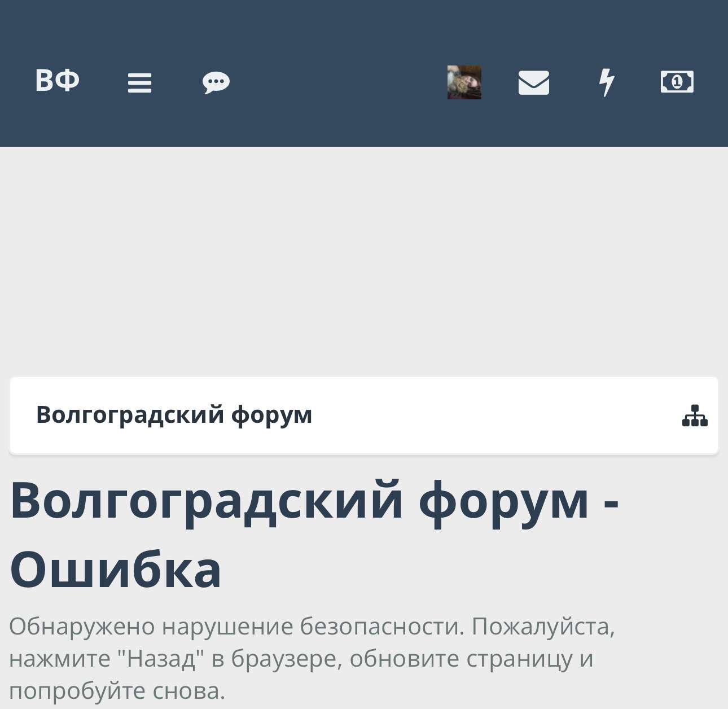728x709 pixels.
Task: Open the user profile avatar
Action: pos(464,82)
